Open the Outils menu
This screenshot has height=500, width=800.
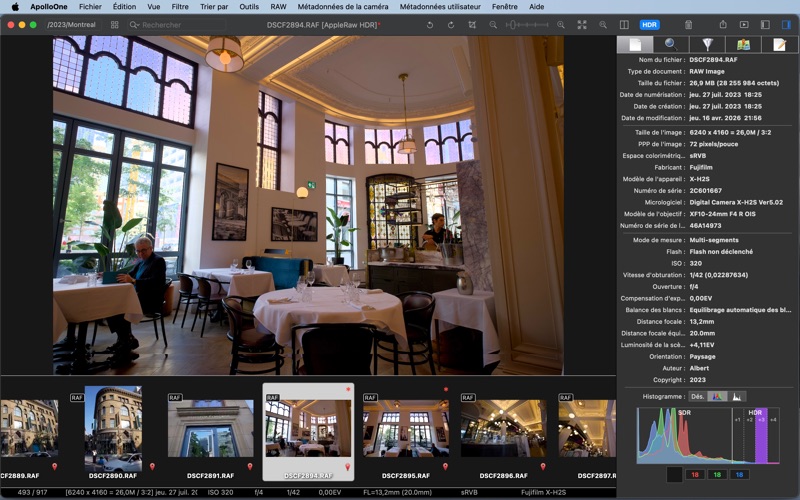tap(249, 7)
